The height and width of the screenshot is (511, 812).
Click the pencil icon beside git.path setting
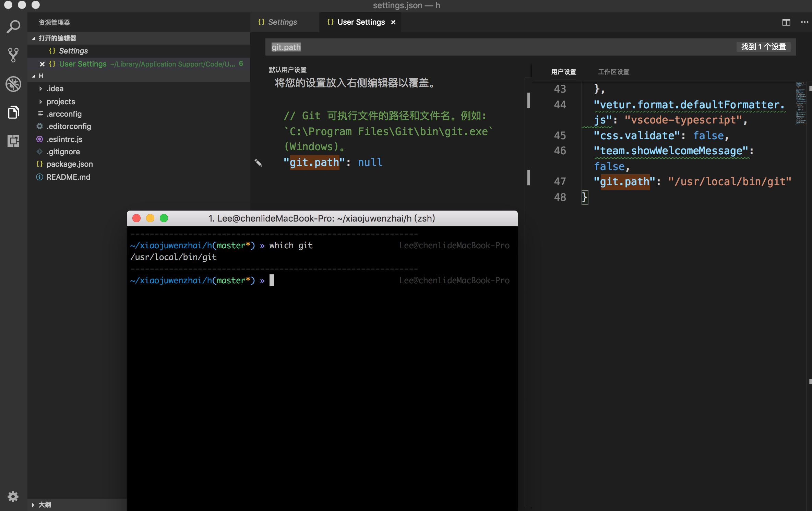click(259, 163)
